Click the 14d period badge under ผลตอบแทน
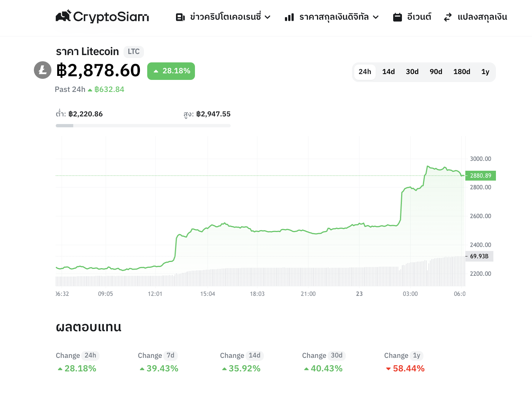 [x=254, y=355]
